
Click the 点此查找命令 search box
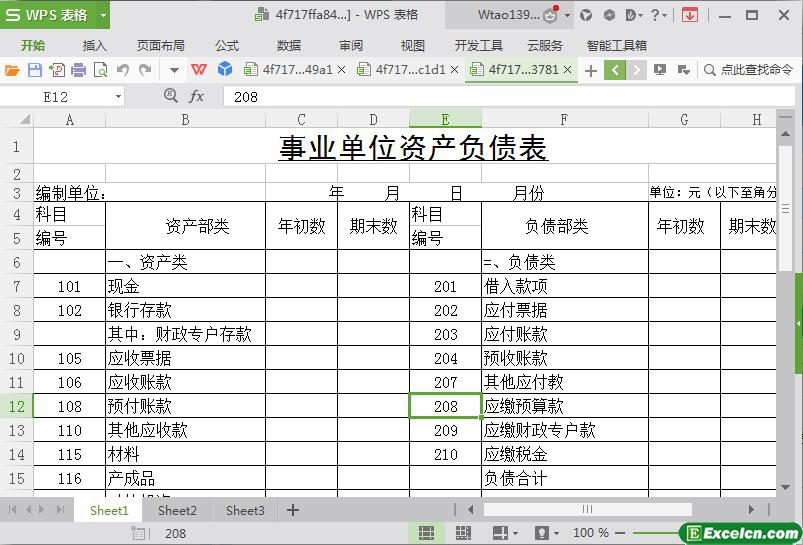(x=748, y=70)
